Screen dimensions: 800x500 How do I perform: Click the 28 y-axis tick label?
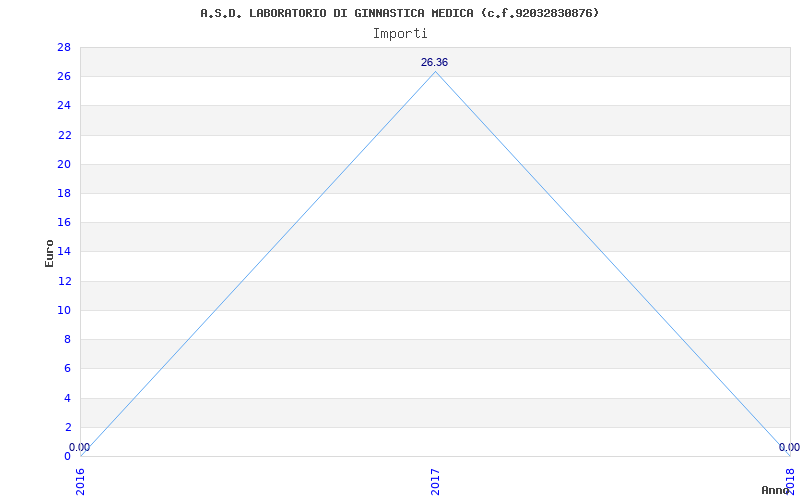coord(64,47)
